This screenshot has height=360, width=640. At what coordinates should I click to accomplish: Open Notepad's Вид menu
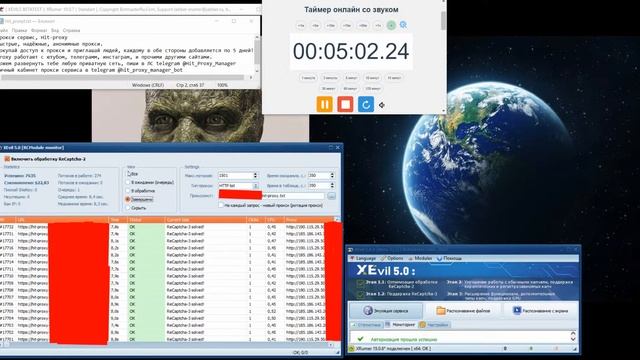coord(55,30)
